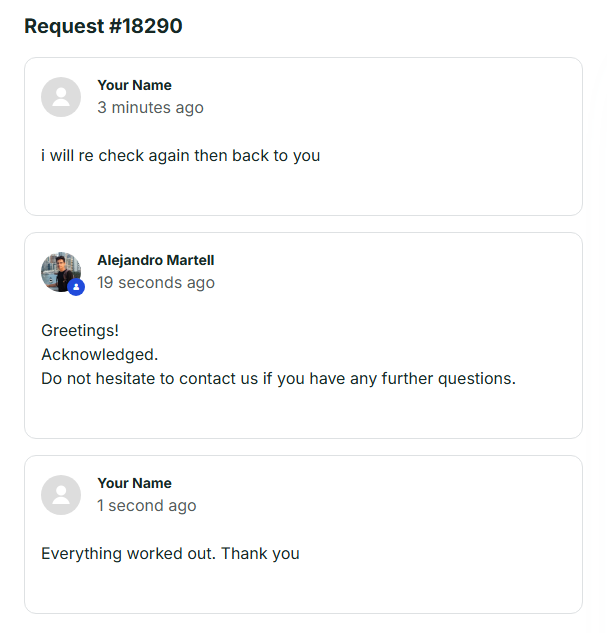This screenshot has width=607, height=633.
Task: Open Your Name profile above '3 minutes ago'
Action: [x=134, y=85]
